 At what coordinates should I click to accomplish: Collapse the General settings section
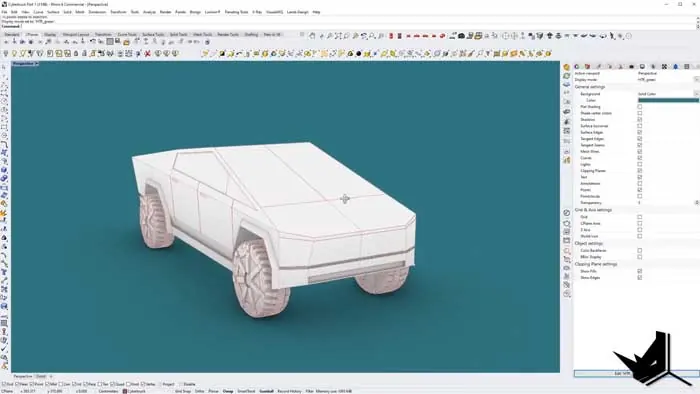590,87
